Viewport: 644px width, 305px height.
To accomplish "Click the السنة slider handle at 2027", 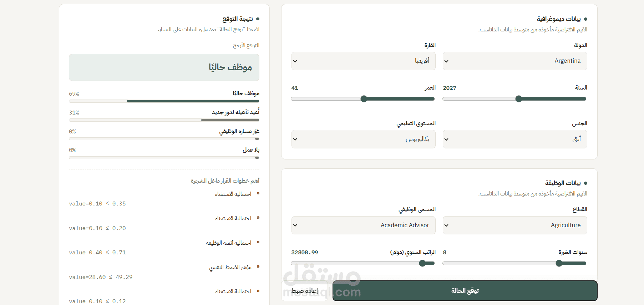I will (519, 99).
